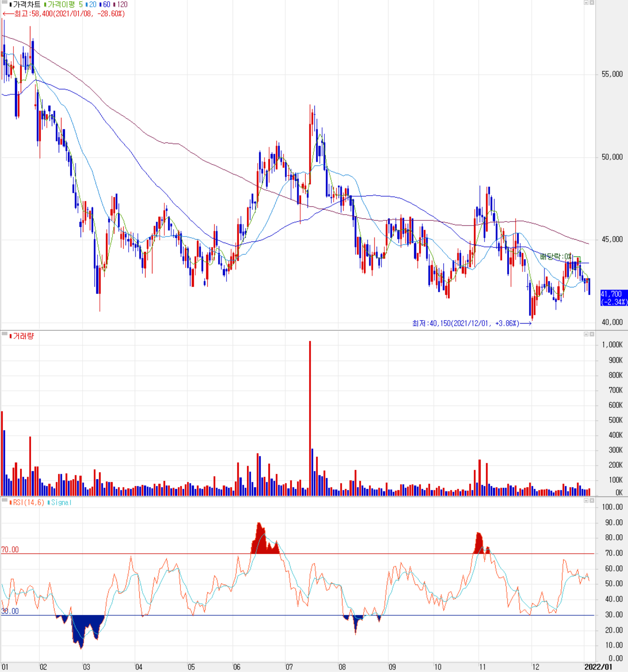Minimize the price chart panel
Image resolution: width=628 pixels, height=672 pixels.
(x=586, y=3)
